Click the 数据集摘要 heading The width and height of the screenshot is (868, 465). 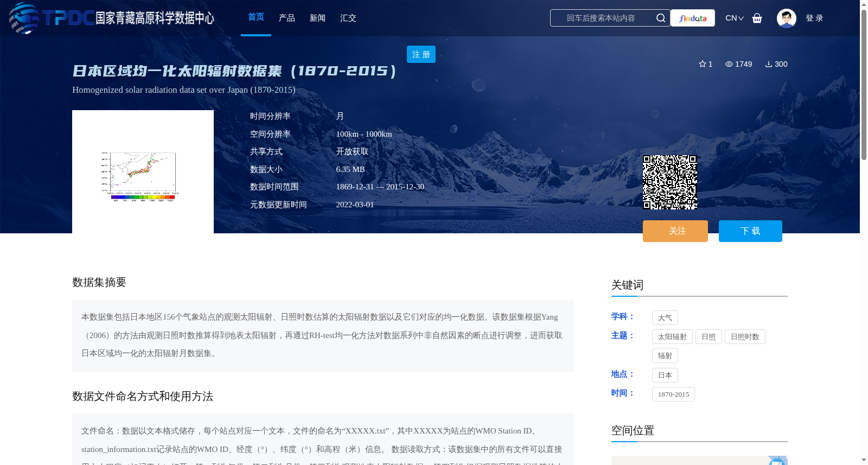[x=99, y=282]
